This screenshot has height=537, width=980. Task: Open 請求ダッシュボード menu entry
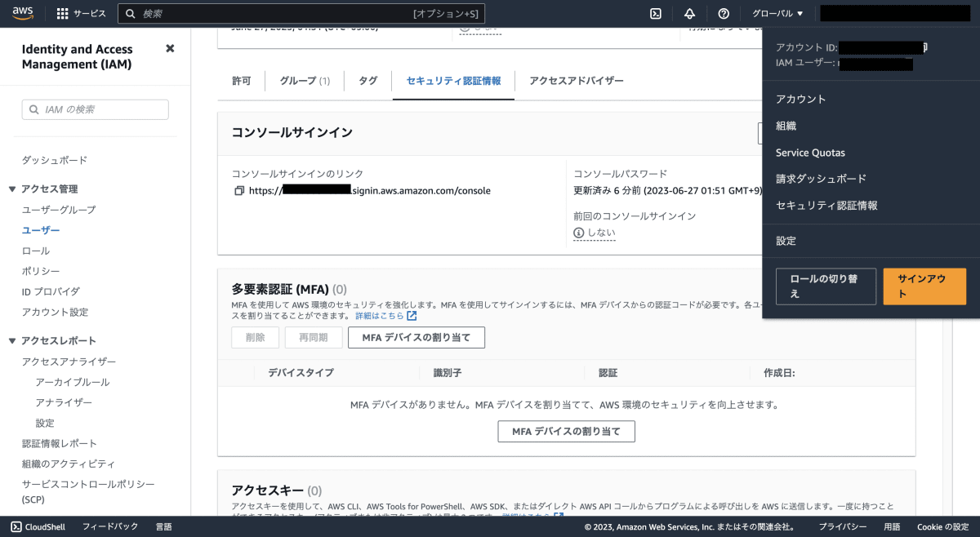821,179
